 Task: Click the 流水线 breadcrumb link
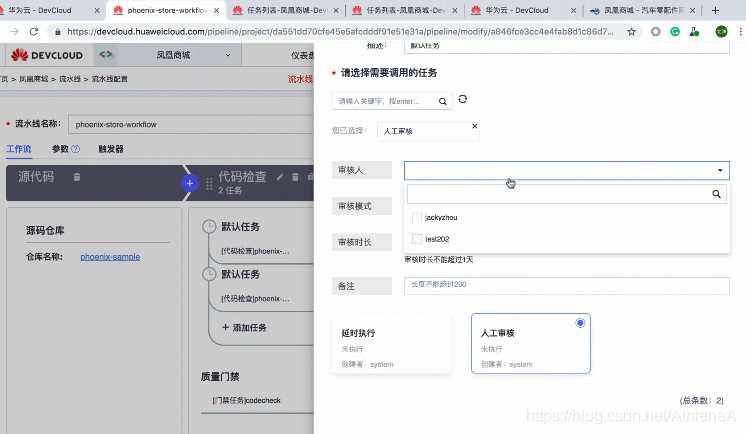[x=69, y=79]
